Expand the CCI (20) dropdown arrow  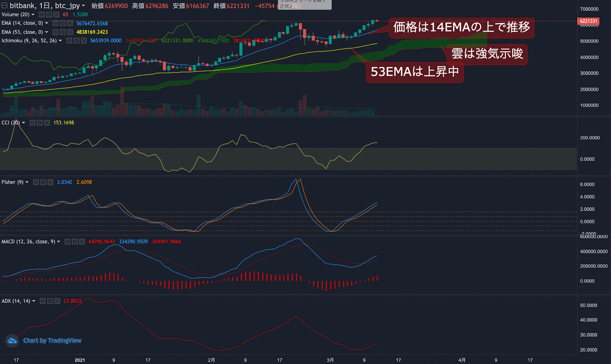(x=23, y=123)
